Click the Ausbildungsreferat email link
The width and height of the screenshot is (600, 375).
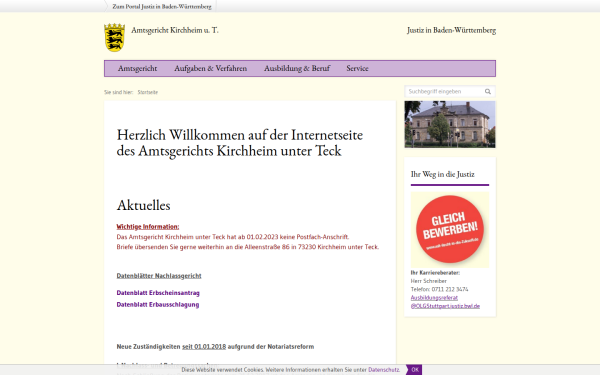point(445,302)
